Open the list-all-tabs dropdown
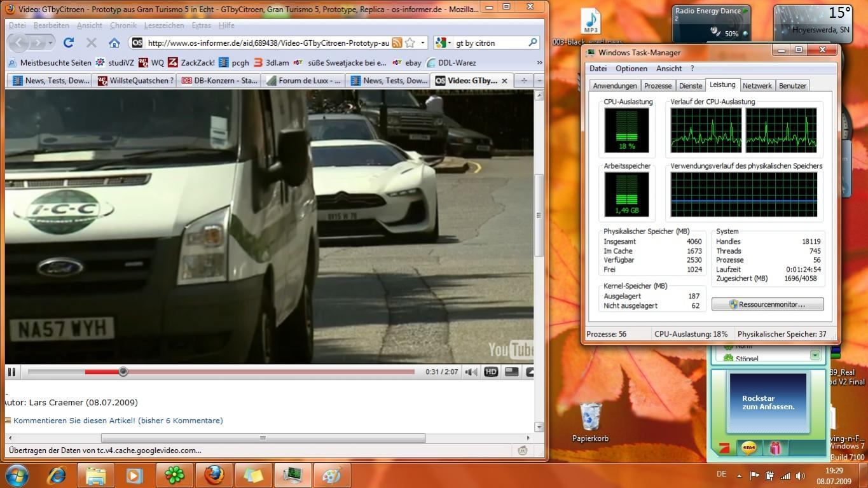Screen dimensions: 868x488 point(539,80)
